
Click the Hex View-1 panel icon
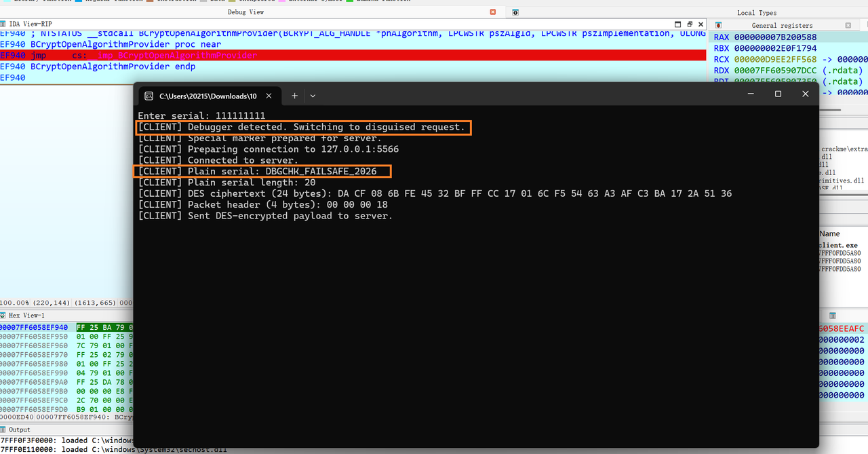click(x=4, y=316)
